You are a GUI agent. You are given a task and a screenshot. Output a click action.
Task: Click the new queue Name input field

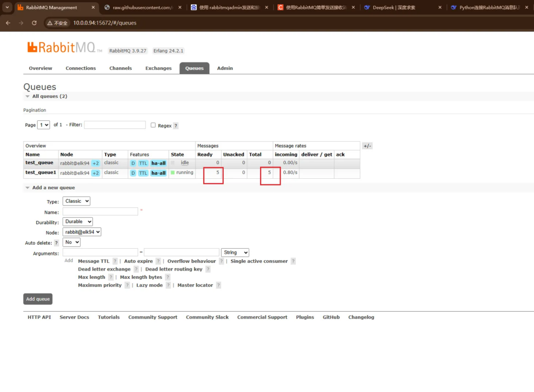[x=100, y=212]
